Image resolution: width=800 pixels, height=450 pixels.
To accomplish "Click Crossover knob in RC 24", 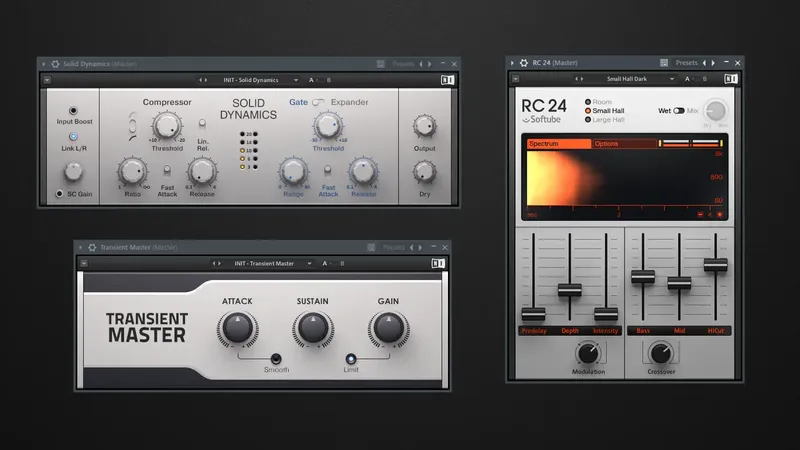I will click(x=661, y=353).
